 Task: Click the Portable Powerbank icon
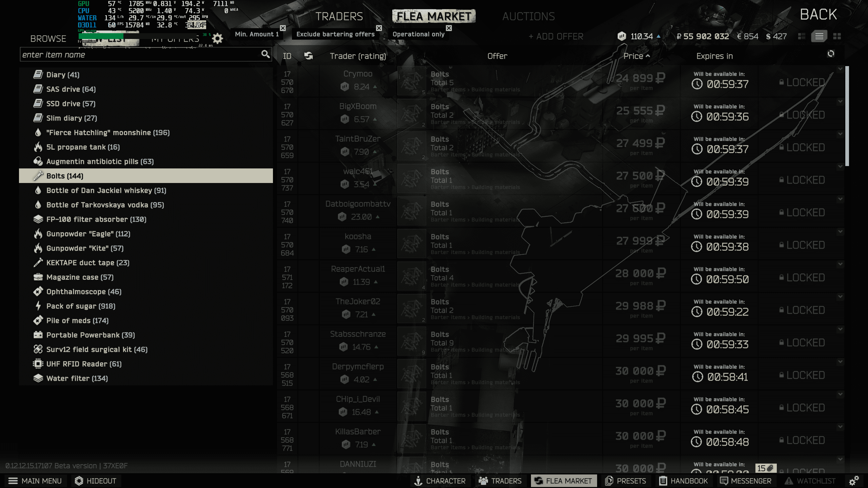[38, 335]
